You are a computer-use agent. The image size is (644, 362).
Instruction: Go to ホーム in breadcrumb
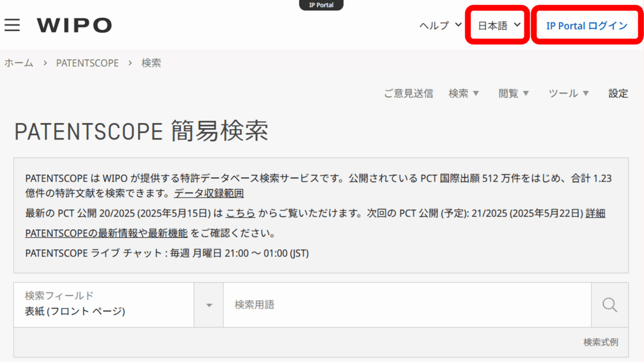[19, 63]
